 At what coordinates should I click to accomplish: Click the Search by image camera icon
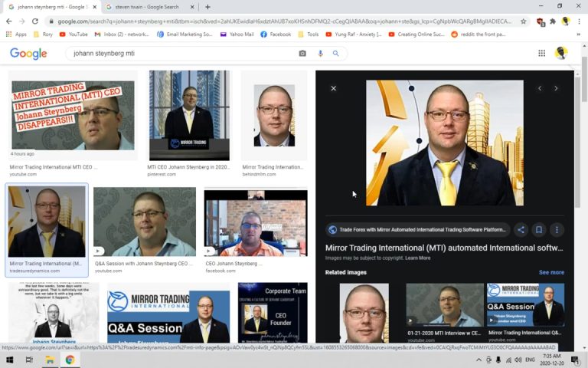[302, 54]
